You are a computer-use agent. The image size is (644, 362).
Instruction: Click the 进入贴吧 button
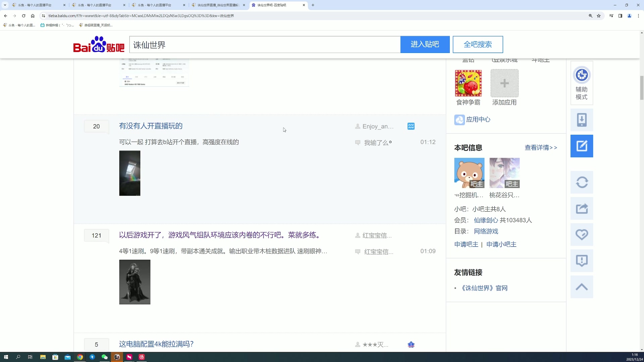click(x=425, y=44)
